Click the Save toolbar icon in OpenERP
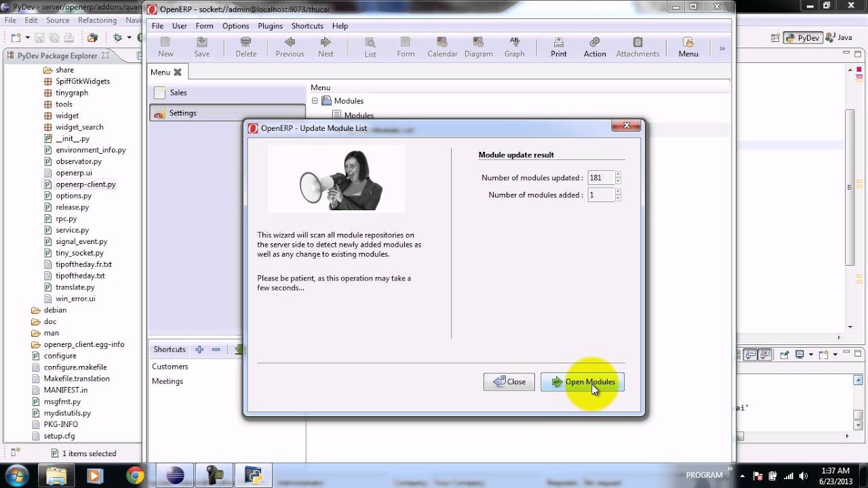Image resolution: width=868 pixels, height=488 pixels. [202, 47]
